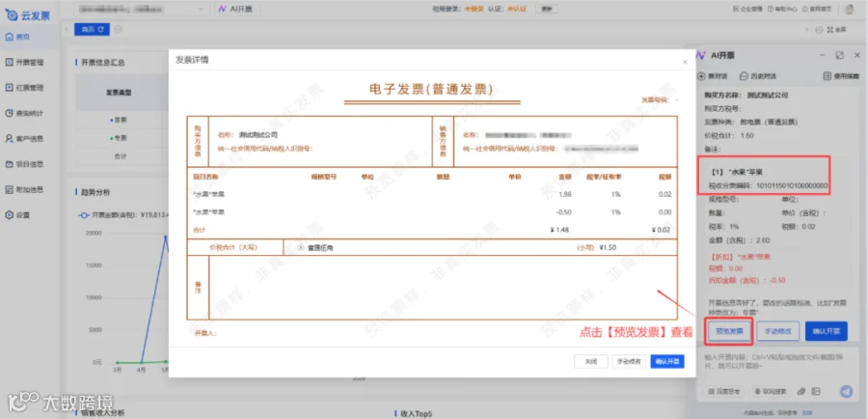868x419 pixels.
Task: Expand the company selector dropdown at top
Action: pos(143,9)
